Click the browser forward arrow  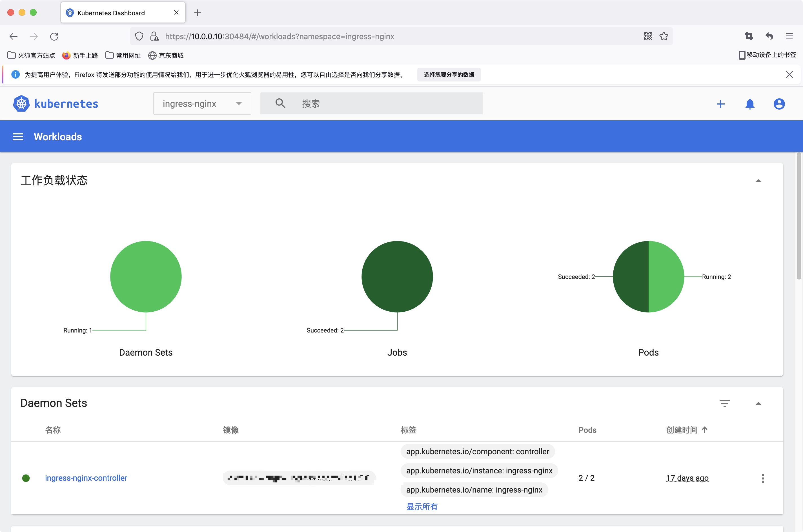click(x=34, y=36)
